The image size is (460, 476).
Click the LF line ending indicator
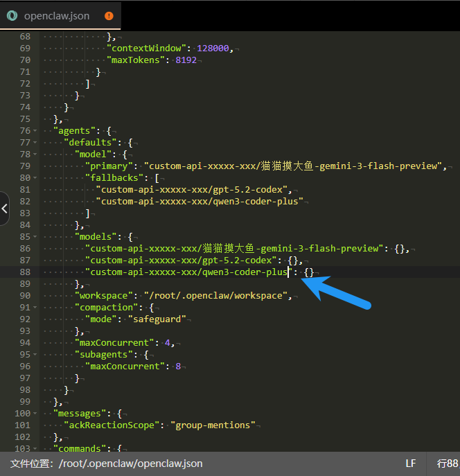click(x=412, y=463)
